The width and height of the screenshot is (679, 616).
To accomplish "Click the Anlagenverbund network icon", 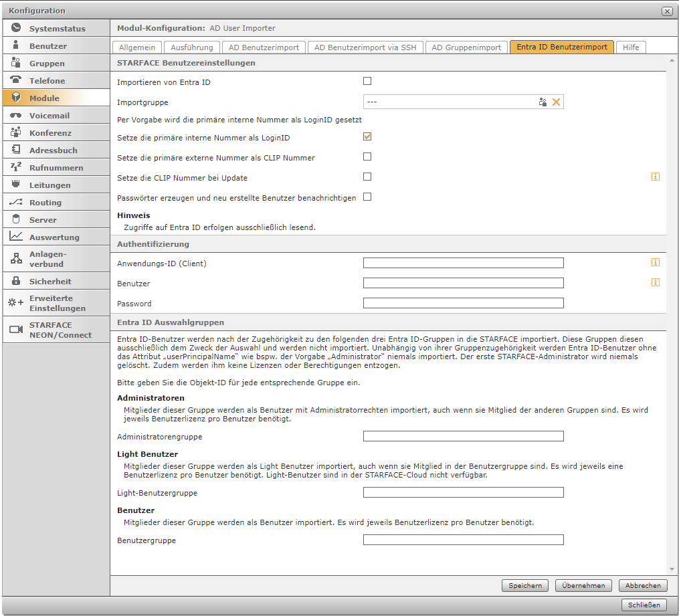I will 16,258.
